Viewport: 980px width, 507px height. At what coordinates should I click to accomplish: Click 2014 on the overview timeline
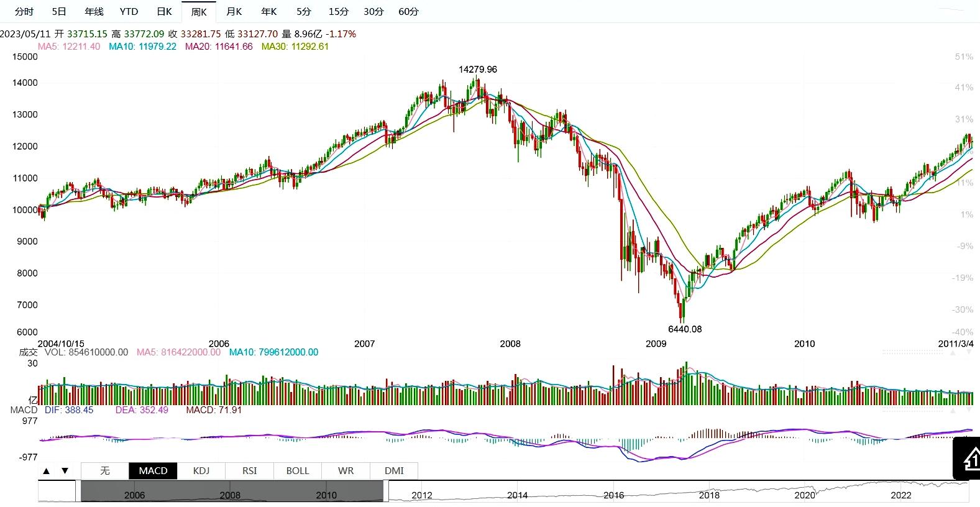click(518, 495)
